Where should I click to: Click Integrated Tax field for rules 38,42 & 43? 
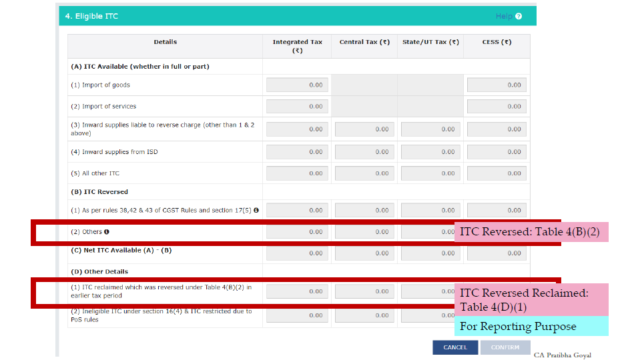click(x=296, y=211)
